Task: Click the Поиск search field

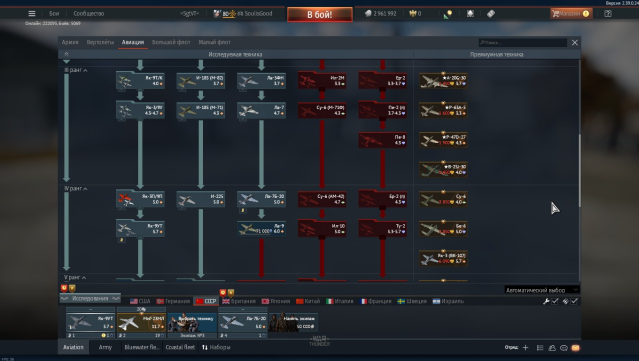Action: 523,42
